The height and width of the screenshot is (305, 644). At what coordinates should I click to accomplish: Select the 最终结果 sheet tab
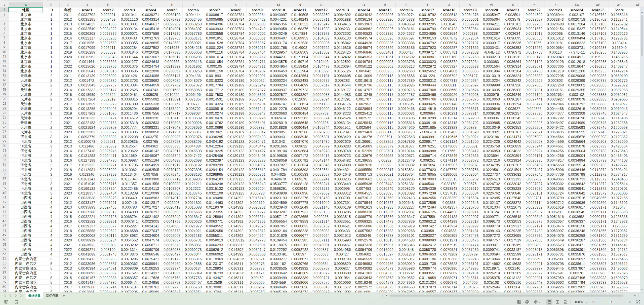click(34, 296)
